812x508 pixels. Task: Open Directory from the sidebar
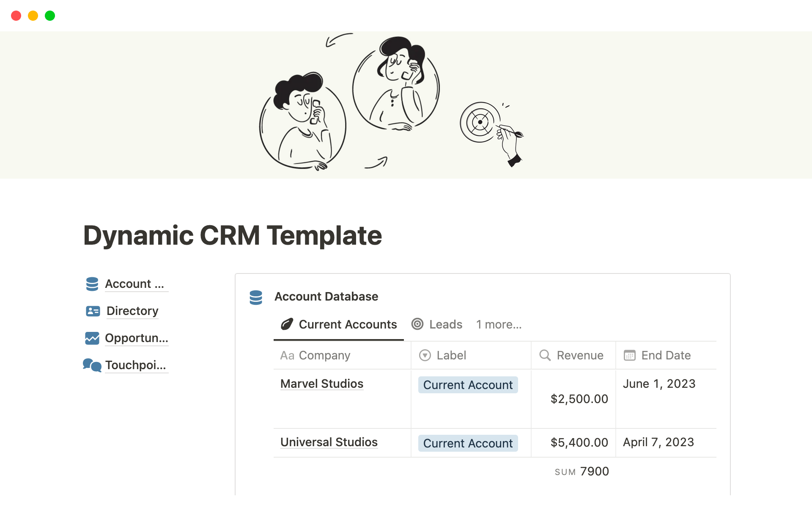pyautogui.click(x=132, y=311)
